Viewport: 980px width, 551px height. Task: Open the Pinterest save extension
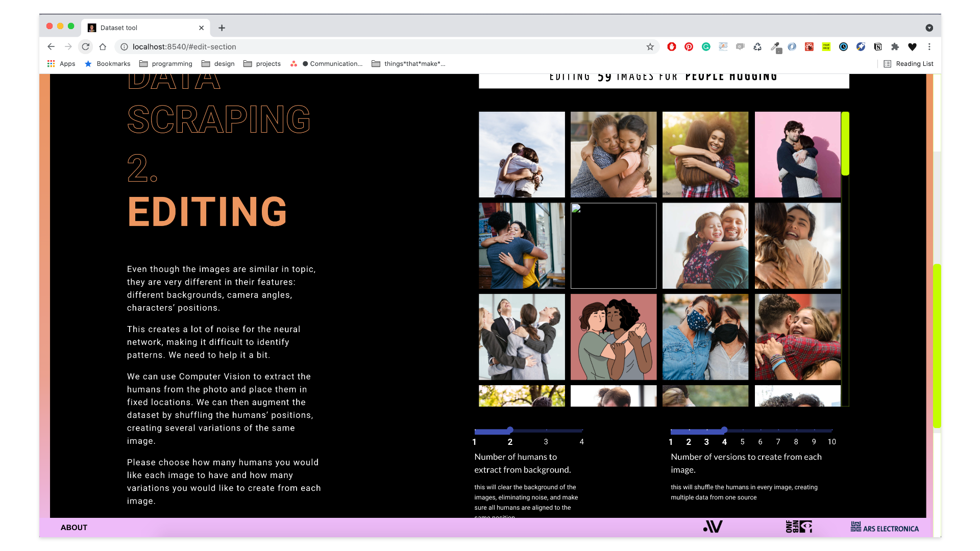(x=689, y=47)
